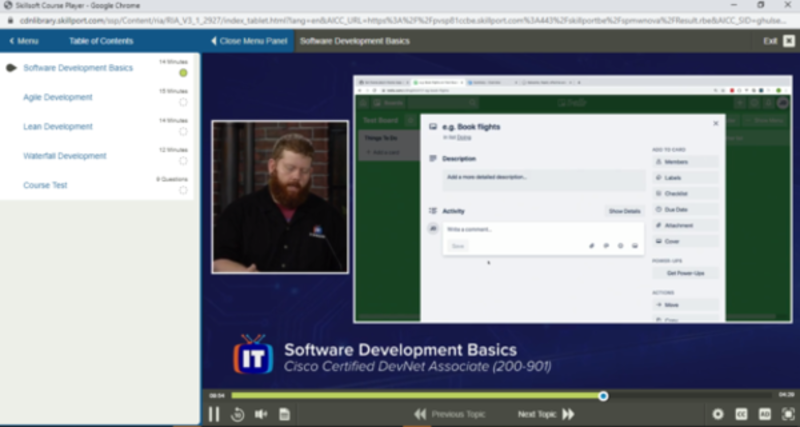800x427 pixels.
Task: Minimize the Chrome window
Action: (x=734, y=5)
